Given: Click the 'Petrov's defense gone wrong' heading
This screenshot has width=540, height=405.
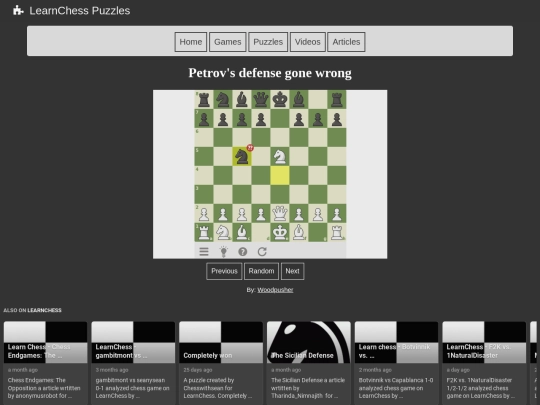Looking at the screenshot, I should click(x=270, y=73).
